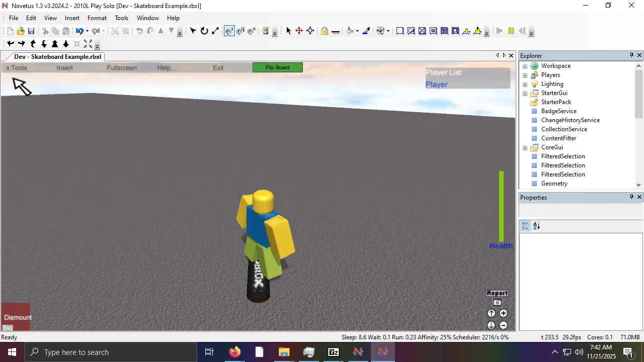Viewport: 644px width, 362px height.
Task: Save the place with the floppy disk icon
Action: click(x=31, y=31)
